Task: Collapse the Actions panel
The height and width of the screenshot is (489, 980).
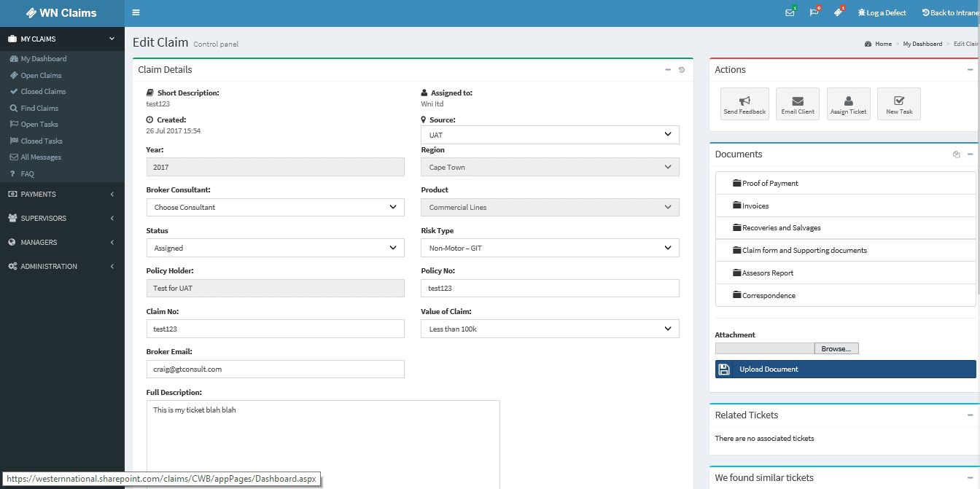Action: [970, 70]
